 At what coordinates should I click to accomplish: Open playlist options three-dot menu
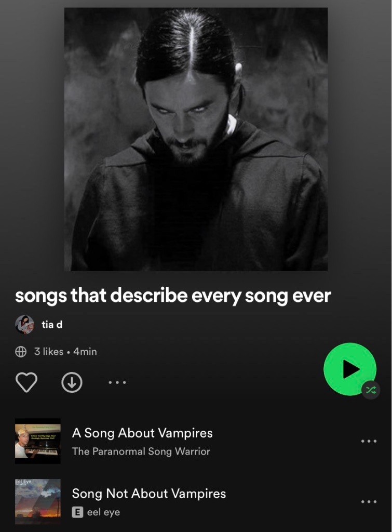pyautogui.click(x=117, y=382)
